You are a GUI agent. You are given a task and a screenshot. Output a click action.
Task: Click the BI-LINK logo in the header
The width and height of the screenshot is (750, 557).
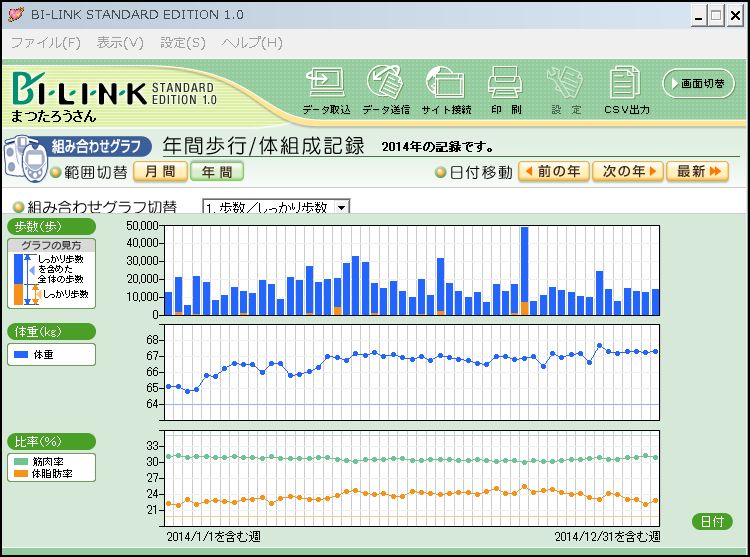[x=78, y=92]
